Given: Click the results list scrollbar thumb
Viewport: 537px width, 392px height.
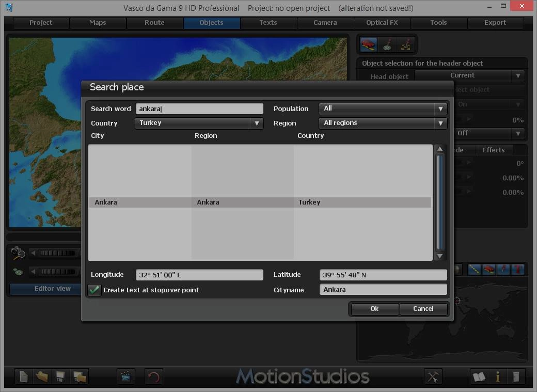Looking at the screenshot, I should (x=440, y=202).
